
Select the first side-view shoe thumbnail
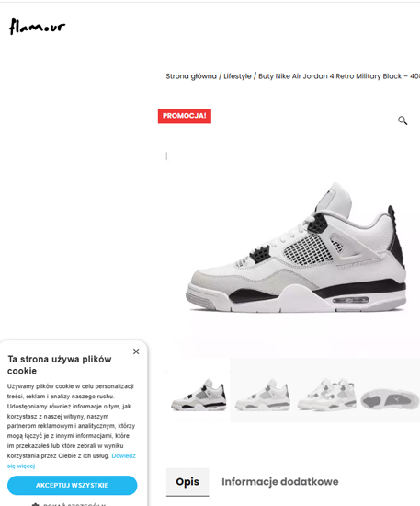[199, 395]
